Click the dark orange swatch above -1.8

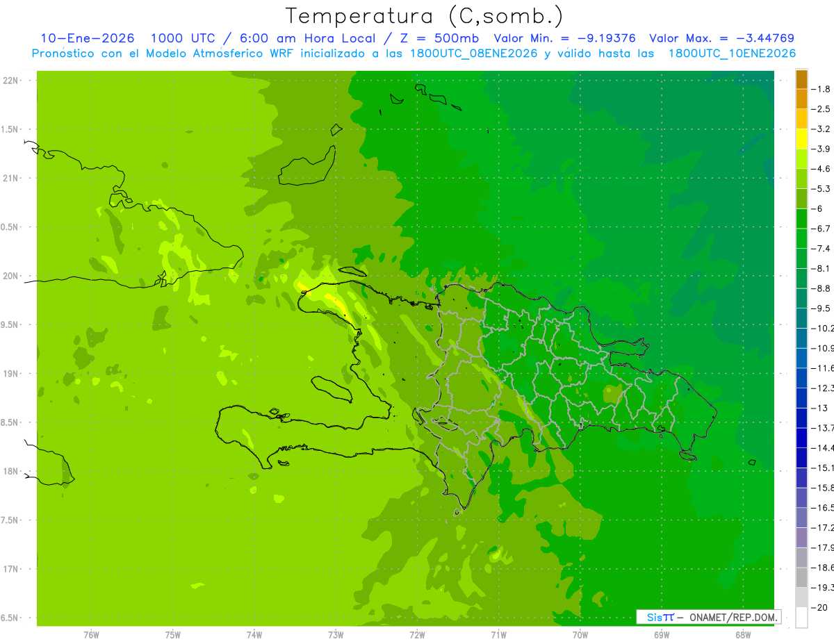click(x=801, y=79)
